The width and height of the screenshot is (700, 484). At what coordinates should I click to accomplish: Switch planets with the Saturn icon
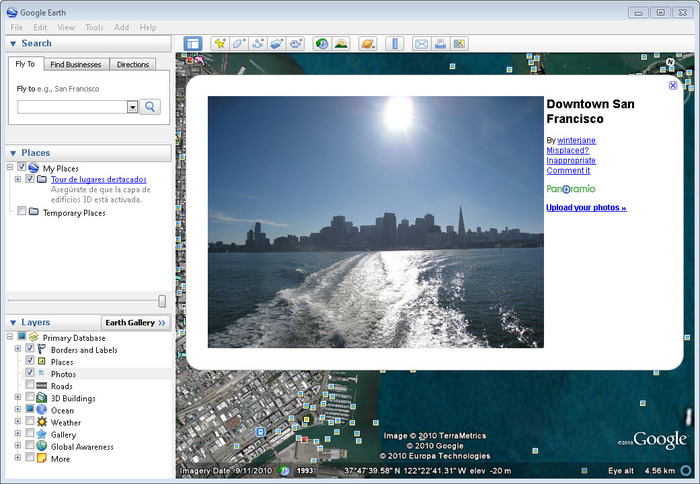pyautogui.click(x=368, y=44)
